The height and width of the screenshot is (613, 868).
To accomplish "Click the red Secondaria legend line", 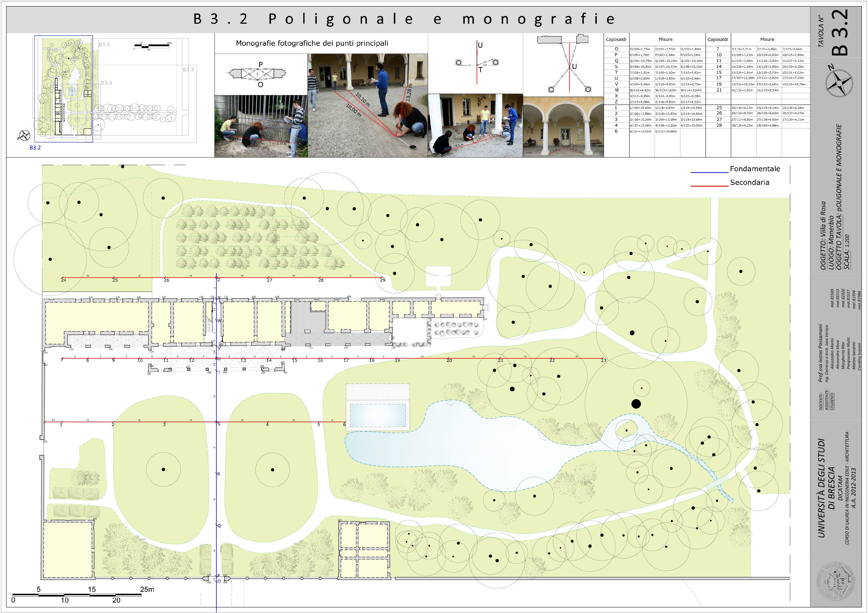I will coord(709,186).
